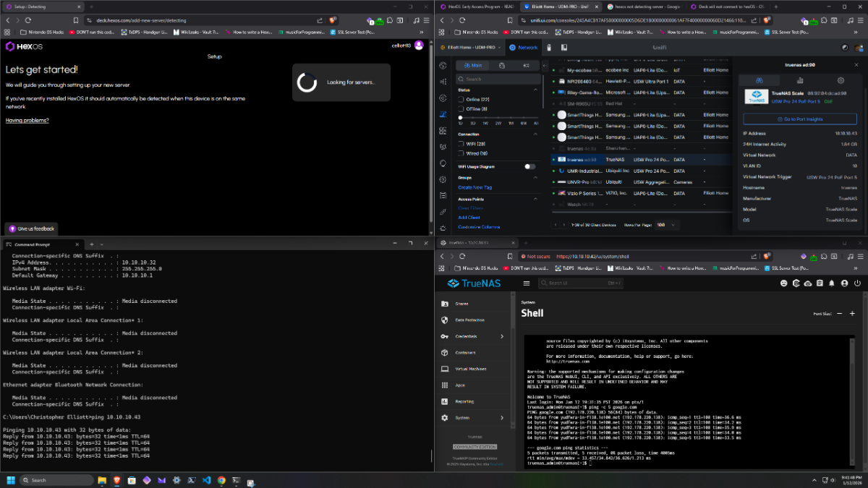Increase shell font size with plus icon
Screen dimensions: 868x488
click(x=852, y=314)
